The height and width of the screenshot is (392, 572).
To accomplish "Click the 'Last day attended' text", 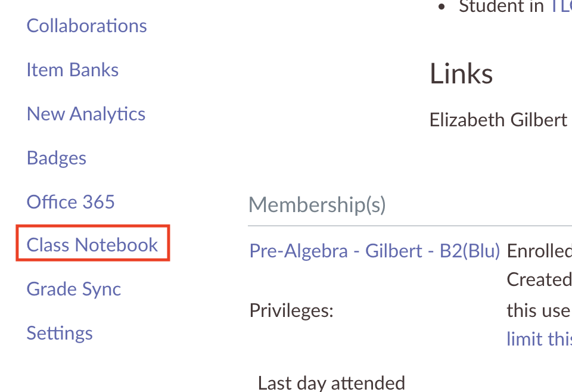I will tap(331, 382).
